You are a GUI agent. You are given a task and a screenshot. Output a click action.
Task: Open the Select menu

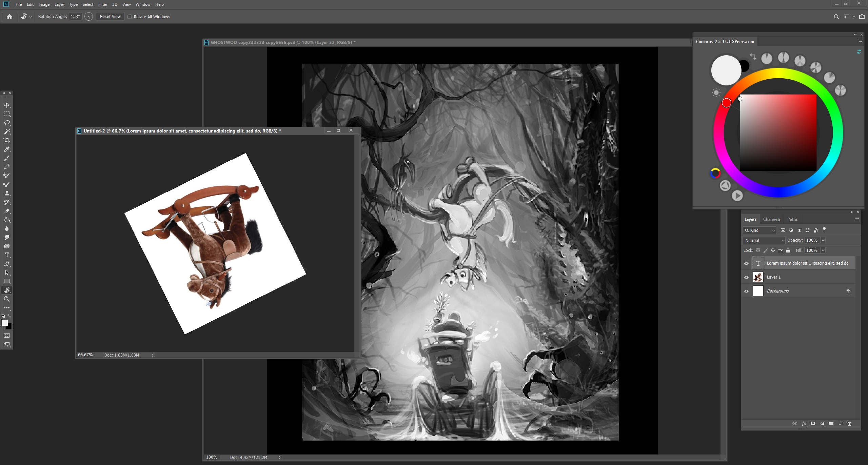click(x=88, y=4)
